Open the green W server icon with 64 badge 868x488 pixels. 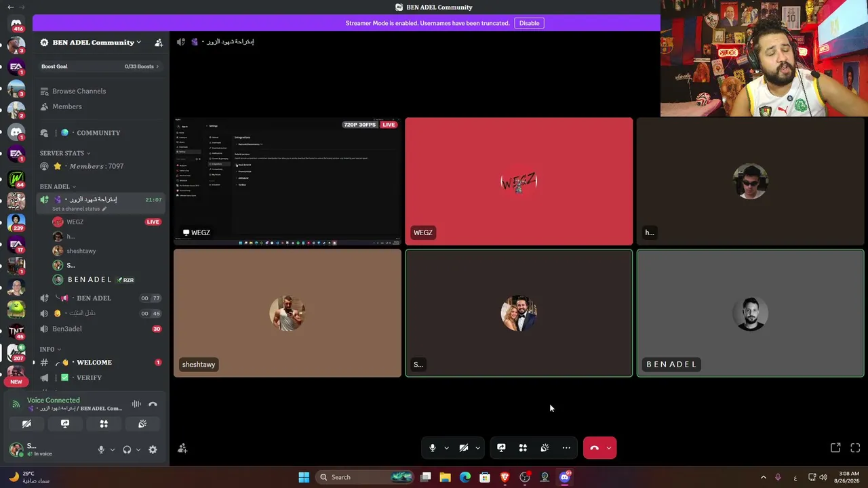click(16, 179)
